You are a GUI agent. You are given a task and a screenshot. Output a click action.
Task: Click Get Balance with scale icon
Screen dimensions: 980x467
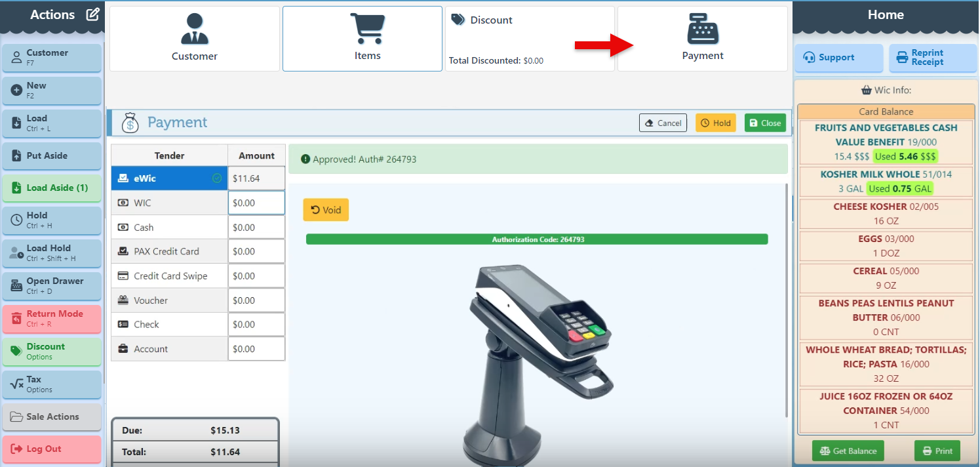pyautogui.click(x=848, y=451)
